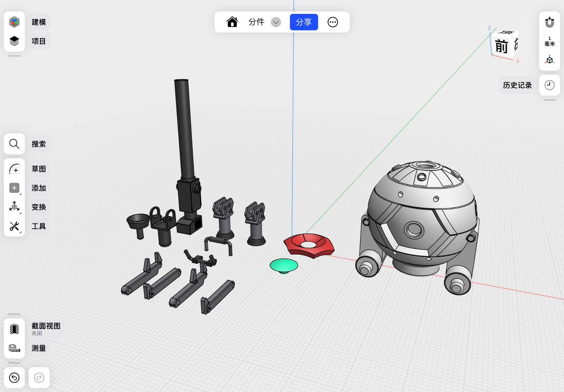Select the 前 face of view cube

502,46
